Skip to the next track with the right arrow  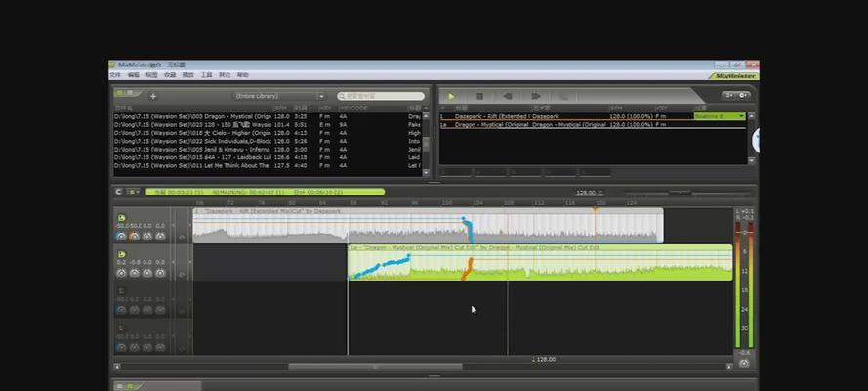(x=536, y=97)
